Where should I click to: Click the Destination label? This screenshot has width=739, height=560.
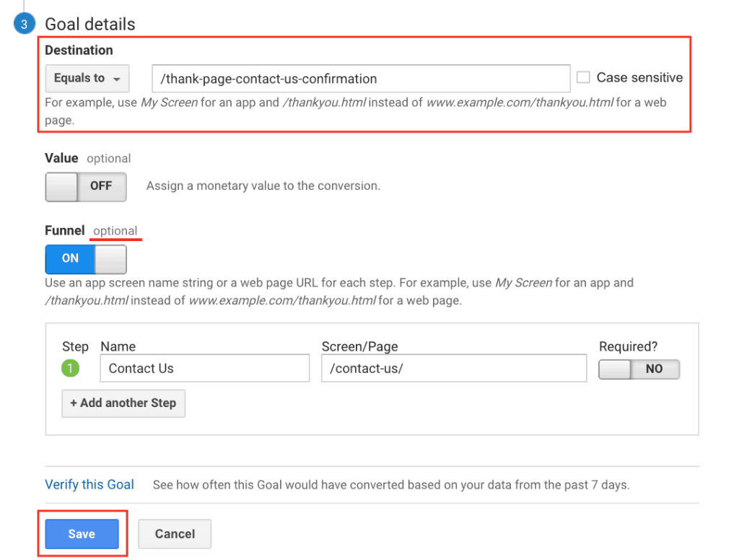(79, 50)
